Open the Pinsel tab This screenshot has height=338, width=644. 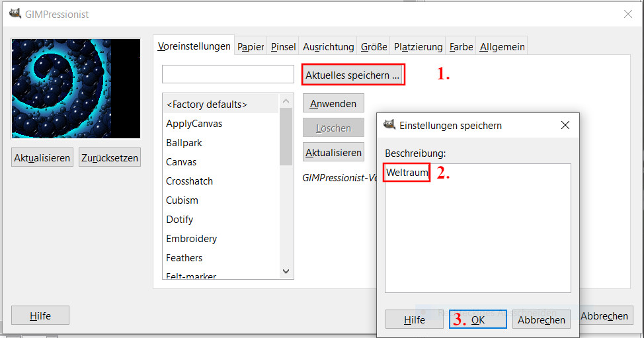[x=283, y=46]
